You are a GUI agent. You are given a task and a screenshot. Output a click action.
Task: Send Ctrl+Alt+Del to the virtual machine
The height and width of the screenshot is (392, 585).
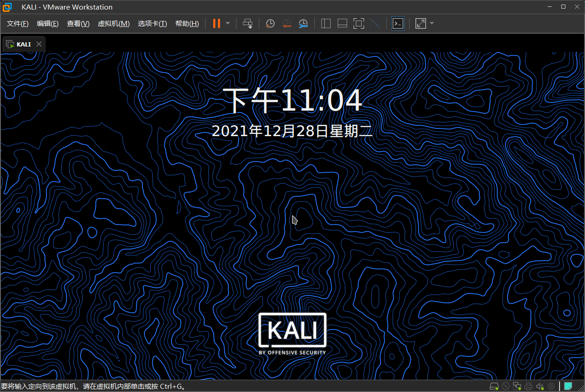coord(248,24)
